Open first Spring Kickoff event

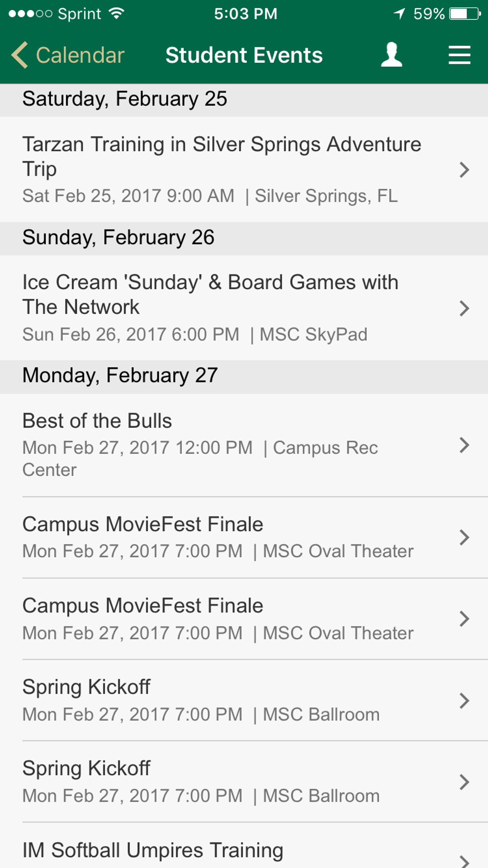[199, 700]
